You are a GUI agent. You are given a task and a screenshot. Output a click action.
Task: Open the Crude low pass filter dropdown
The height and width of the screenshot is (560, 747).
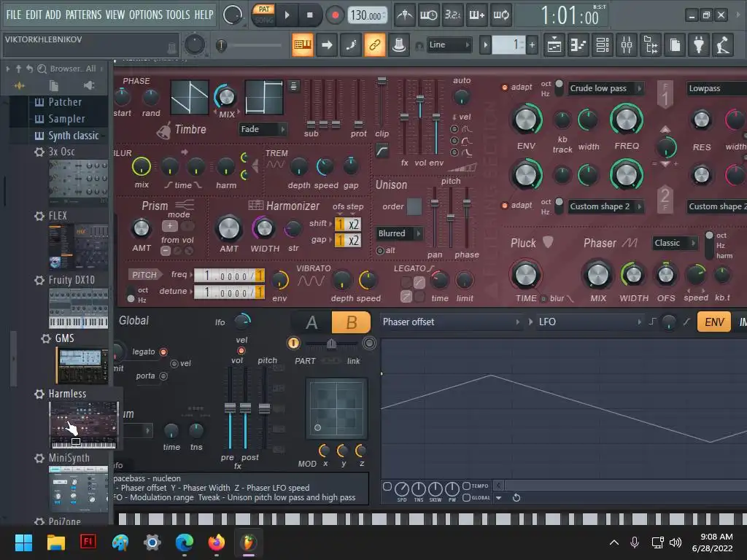point(605,88)
